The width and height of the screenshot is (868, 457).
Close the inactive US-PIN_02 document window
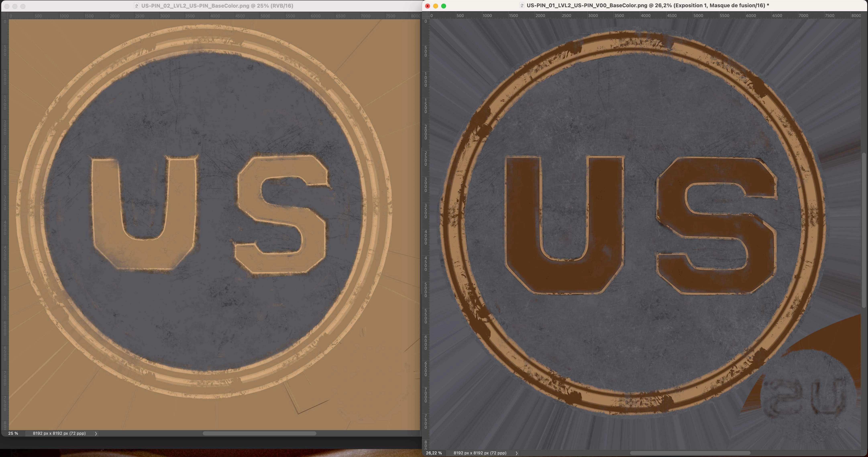point(7,6)
